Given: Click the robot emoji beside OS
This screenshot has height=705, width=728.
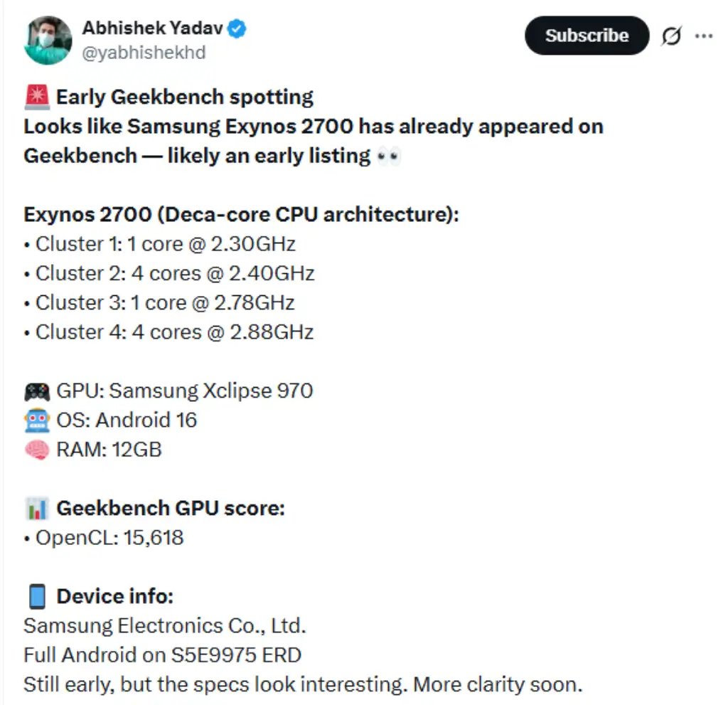Looking at the screenshot, I should pyautogui.click(x=36, y=420).
